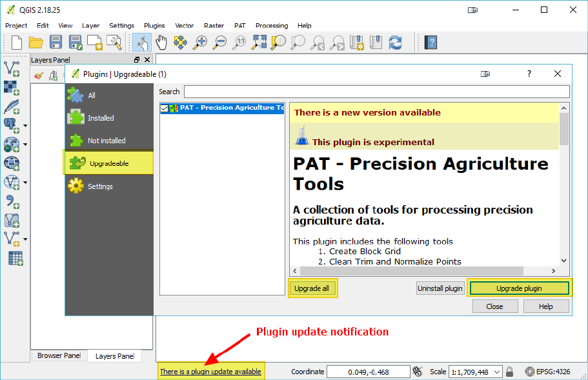Click the Zoom to Selection icon

278,43
